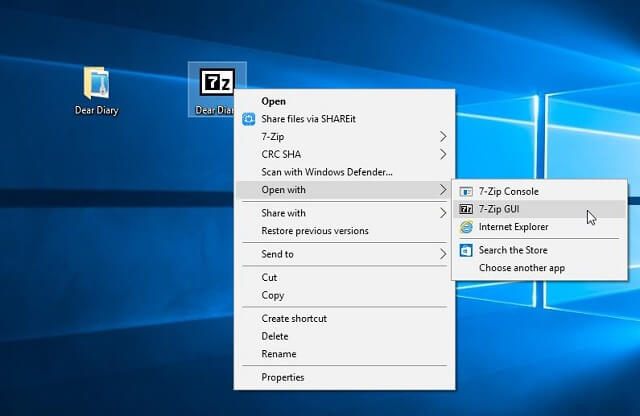Image resolution: width=640 pixels, height=416 pixels.
Task: Select Choose another app
Action: [x=540, y=268]
